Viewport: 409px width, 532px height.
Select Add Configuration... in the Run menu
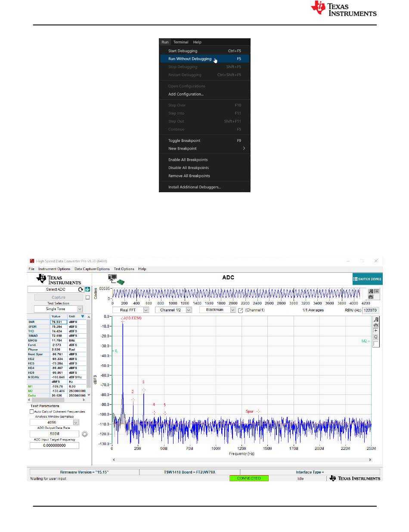[x=205, y=94]
